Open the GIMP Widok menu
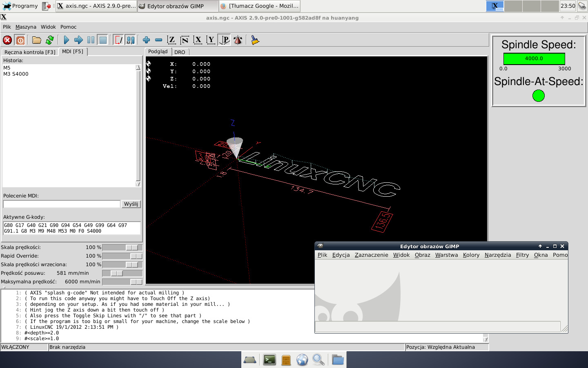Screen dimensions: 588x368 401,255
